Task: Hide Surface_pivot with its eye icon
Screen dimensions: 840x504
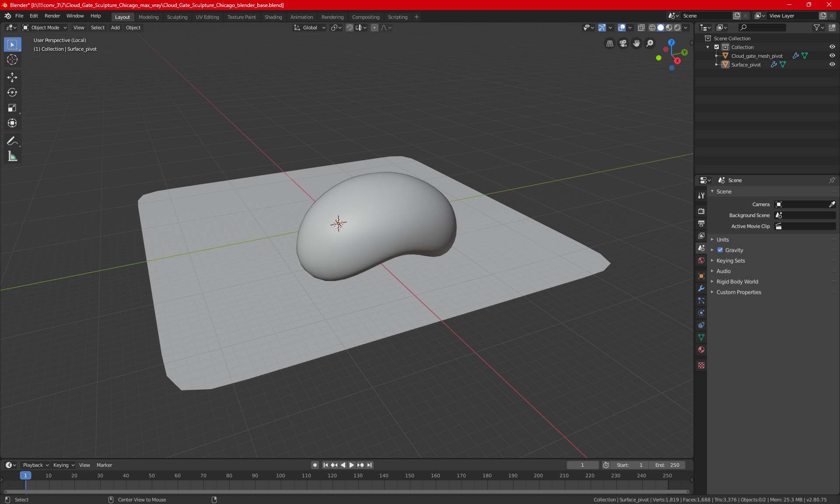Action: tap(832, 65)
